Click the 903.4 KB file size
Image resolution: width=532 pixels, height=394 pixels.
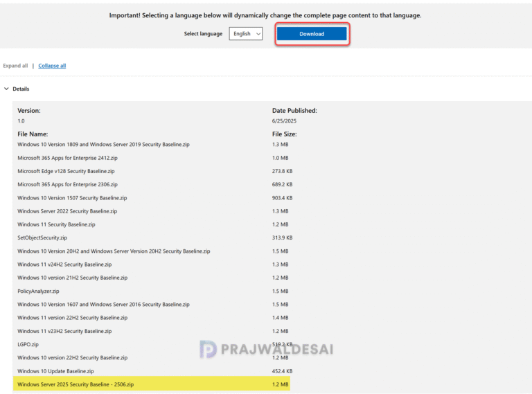[x=282, y=198]
